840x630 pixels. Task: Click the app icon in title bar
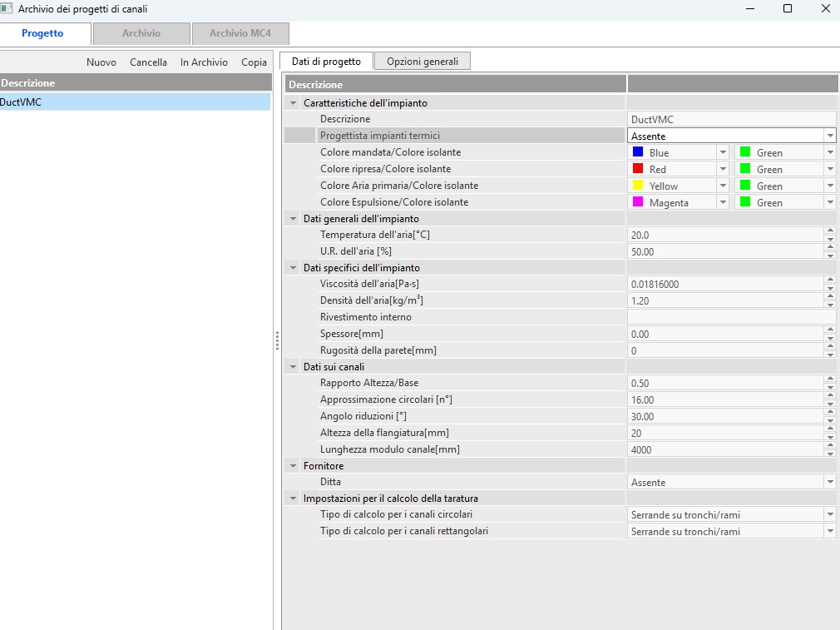tap(7, 8)
